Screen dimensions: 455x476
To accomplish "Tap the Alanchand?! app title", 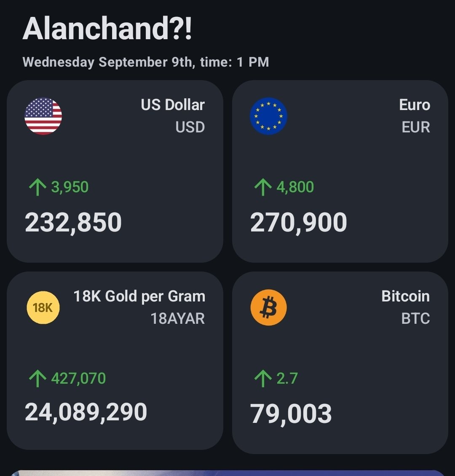I will tap(107, 28).
